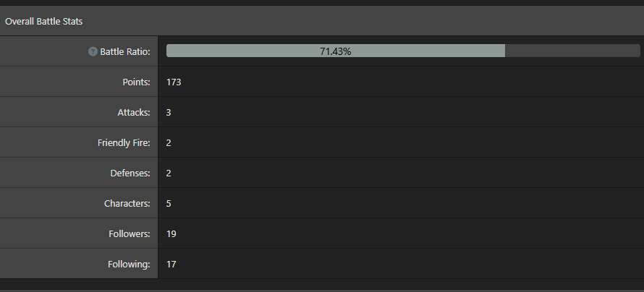Open the Characters count of 5

coord(169,204)
